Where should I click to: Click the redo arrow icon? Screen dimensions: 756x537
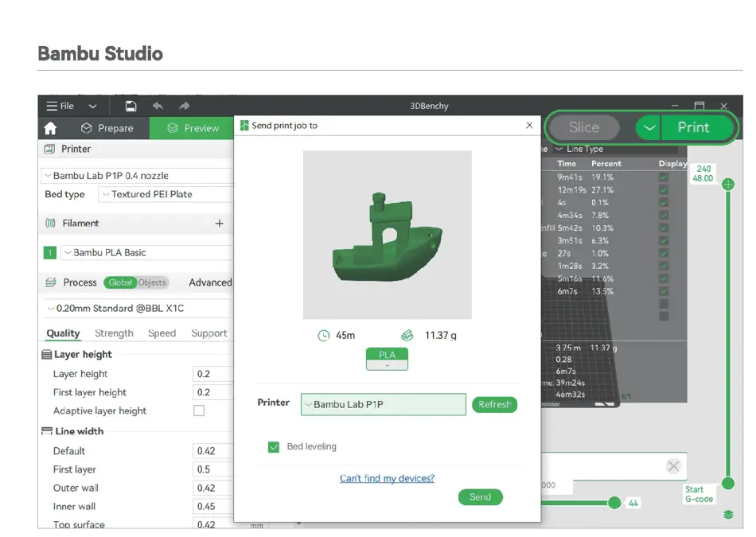(x=184, y=106)
